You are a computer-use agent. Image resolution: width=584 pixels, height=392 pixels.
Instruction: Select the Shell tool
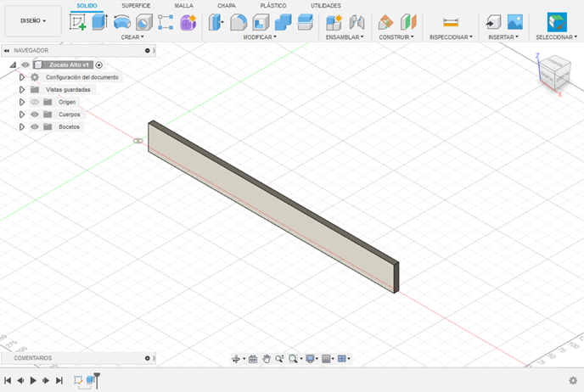[261, 22]
